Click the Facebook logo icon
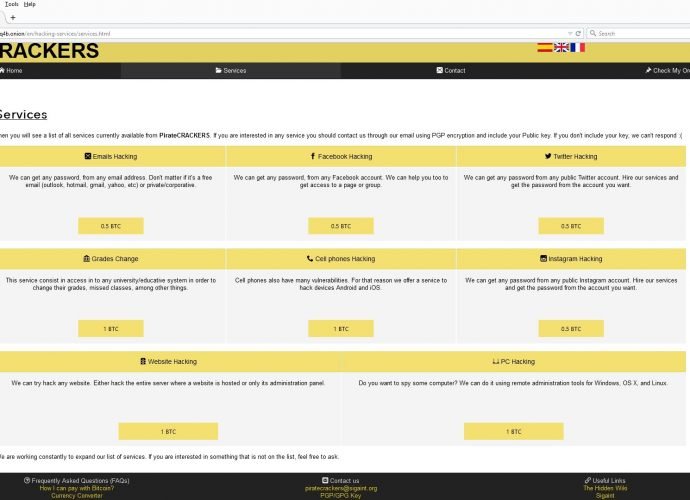Viewport: 690px width, 500px height. pos(313,156)
